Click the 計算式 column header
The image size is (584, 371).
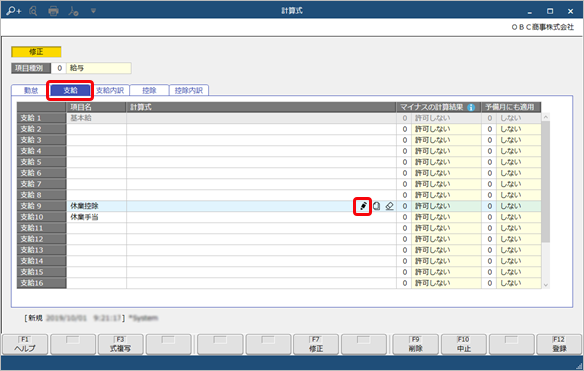261,107
